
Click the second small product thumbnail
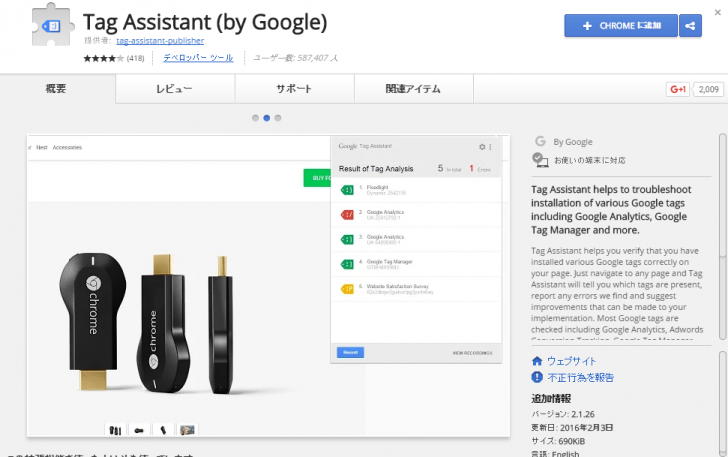point(139,430)
